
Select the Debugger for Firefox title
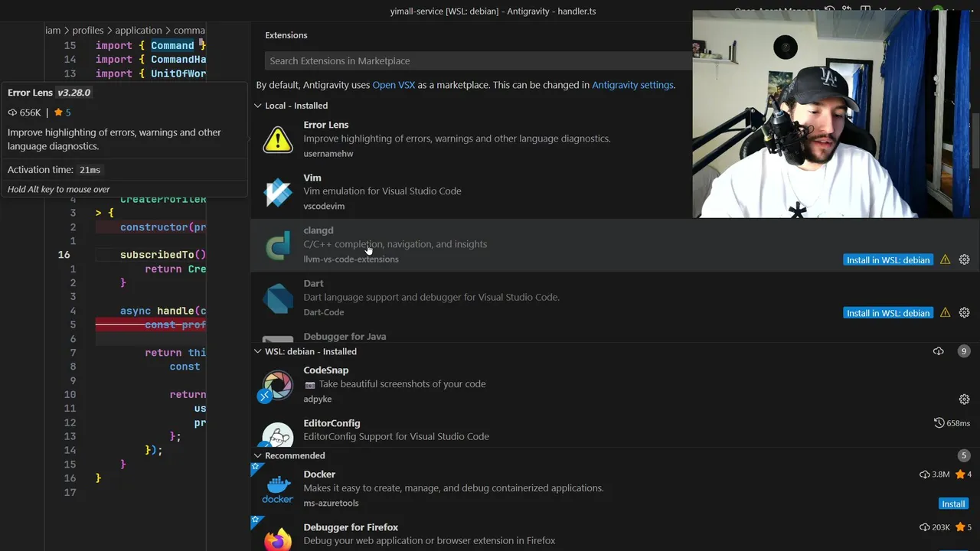[x=351, y=527]
